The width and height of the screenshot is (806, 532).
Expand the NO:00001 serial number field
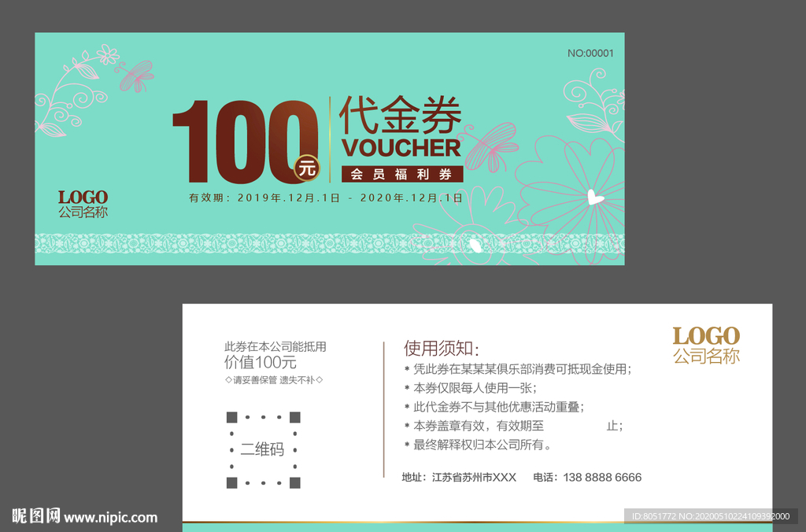pos(589,53)
